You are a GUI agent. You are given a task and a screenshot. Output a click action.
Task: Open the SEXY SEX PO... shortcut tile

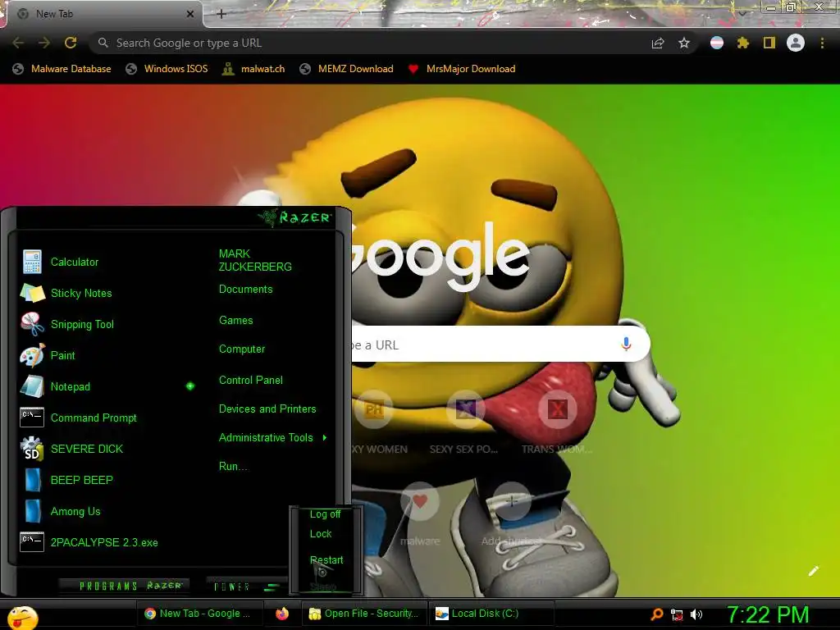[465, 423]
